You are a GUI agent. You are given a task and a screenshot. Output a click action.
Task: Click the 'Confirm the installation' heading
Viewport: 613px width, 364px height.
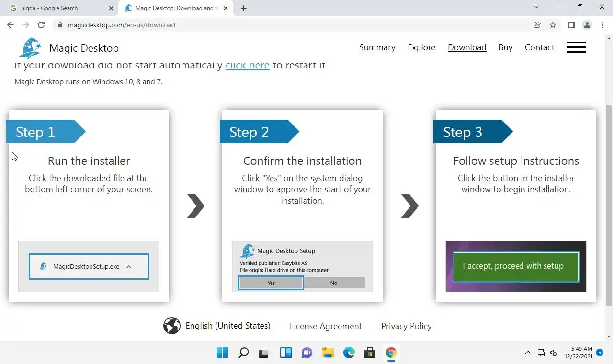click(302, 161)
